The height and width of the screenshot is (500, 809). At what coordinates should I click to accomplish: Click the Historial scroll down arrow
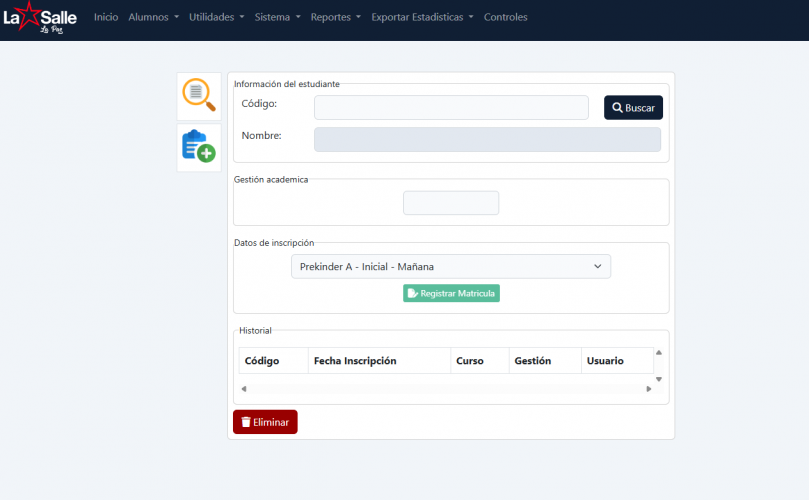pyautogui.click(x=659, y=379)
